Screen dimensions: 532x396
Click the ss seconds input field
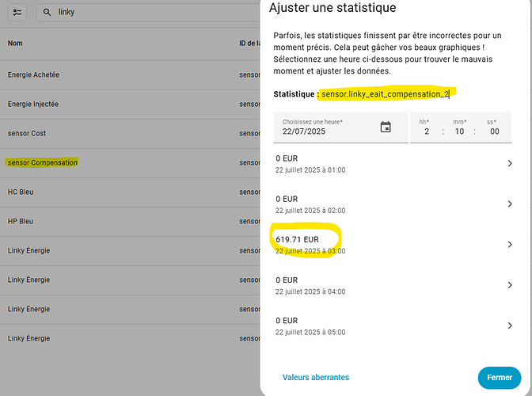point(494,131)
